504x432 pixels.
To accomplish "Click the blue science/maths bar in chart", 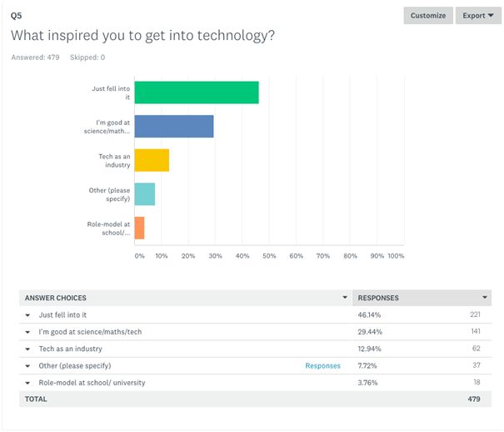I will tap(174, 126).
